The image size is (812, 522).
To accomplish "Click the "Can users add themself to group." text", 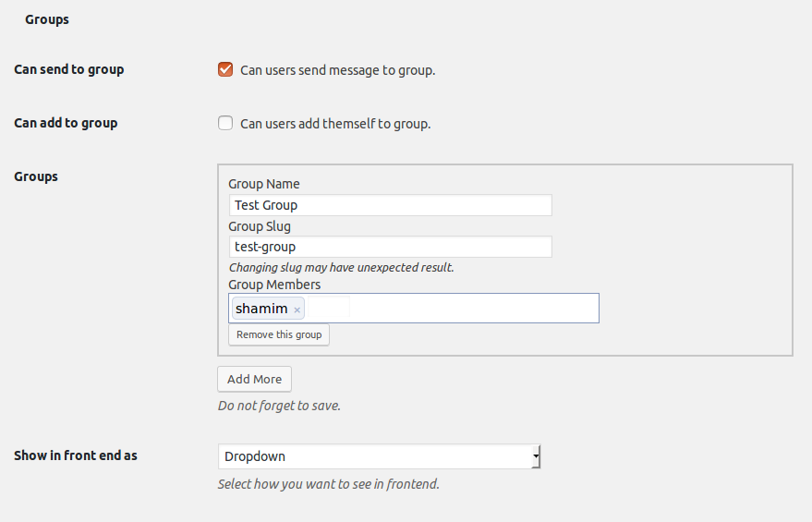I will point(335,124).
